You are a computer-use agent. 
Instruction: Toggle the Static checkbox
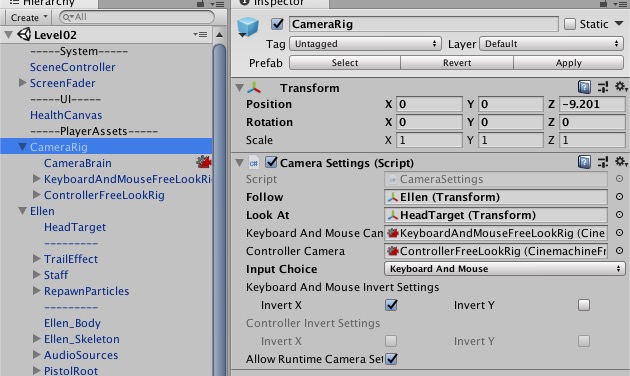tap(570, 24)
